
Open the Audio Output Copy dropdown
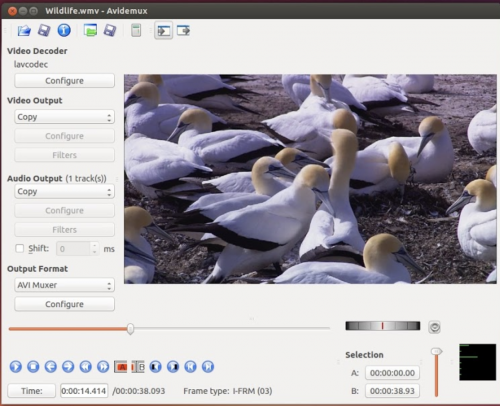64,192
